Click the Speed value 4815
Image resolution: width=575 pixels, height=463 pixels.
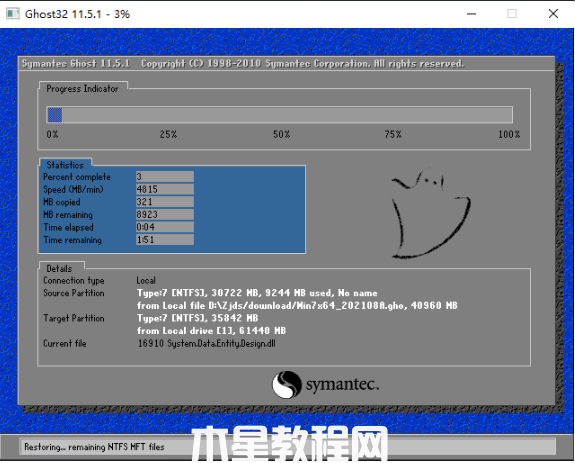165,189
